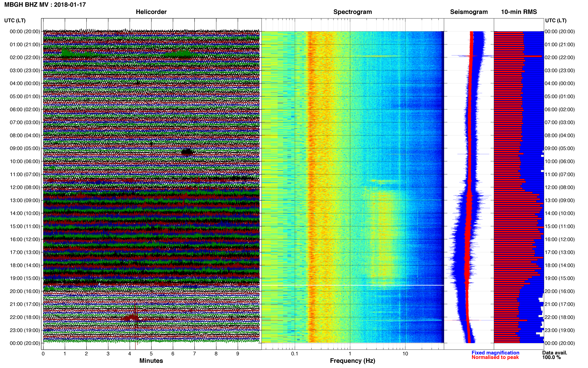Click the "19:00 (15:00)" label on the left axis
This screenshot has width=588, height=368.
pos(25,278)
